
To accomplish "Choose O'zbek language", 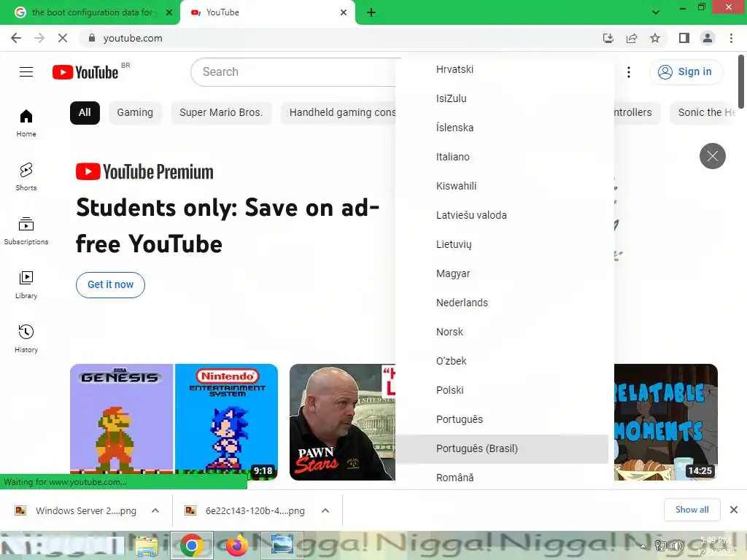I will [x=502, y=361].
